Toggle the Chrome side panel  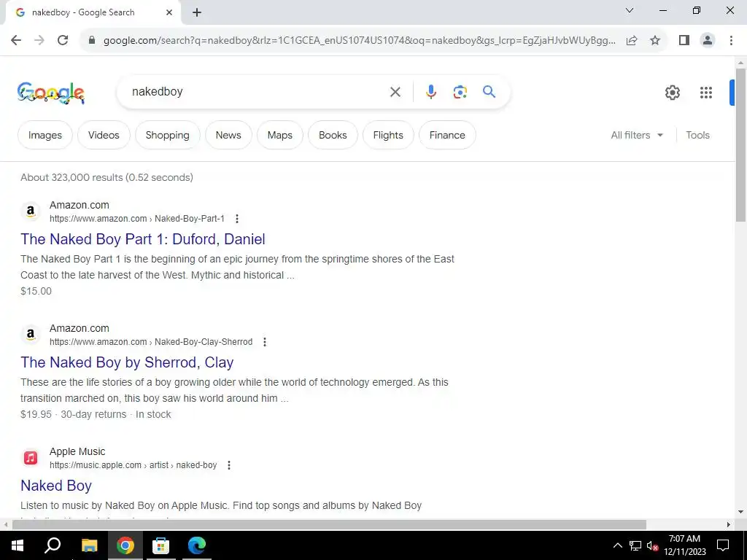[x=684, y=41]
